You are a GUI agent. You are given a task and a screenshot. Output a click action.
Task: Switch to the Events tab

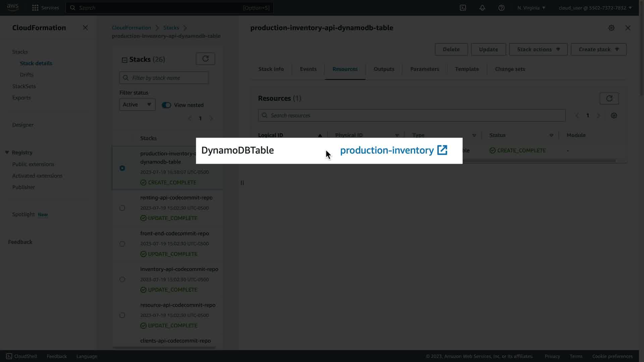[308, 69]
